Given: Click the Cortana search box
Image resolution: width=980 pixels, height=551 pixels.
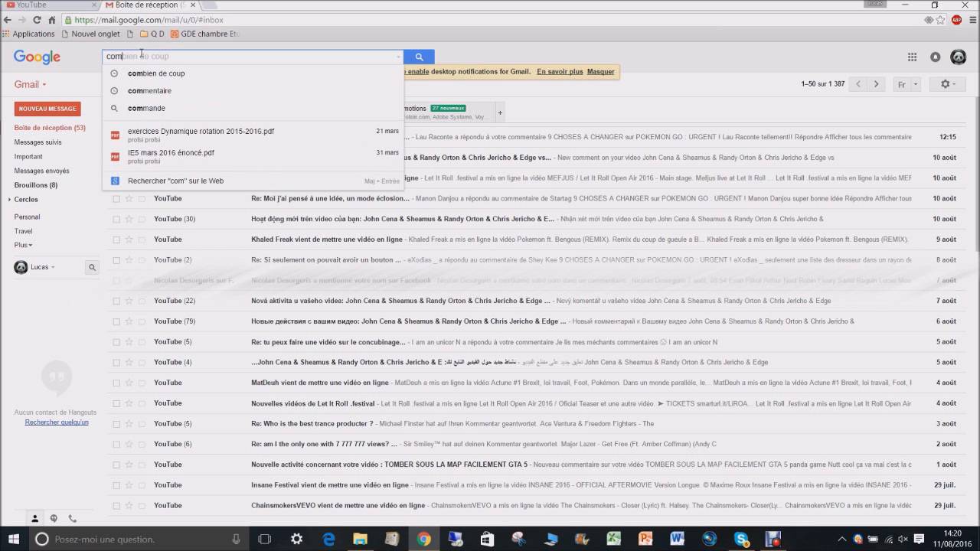Looking at the screenshot, I should [x=138, y=539].
